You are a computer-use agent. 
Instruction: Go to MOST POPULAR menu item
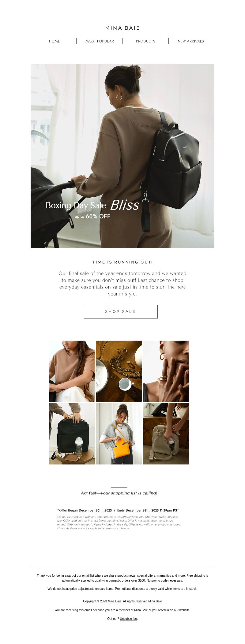coord(100,41)
